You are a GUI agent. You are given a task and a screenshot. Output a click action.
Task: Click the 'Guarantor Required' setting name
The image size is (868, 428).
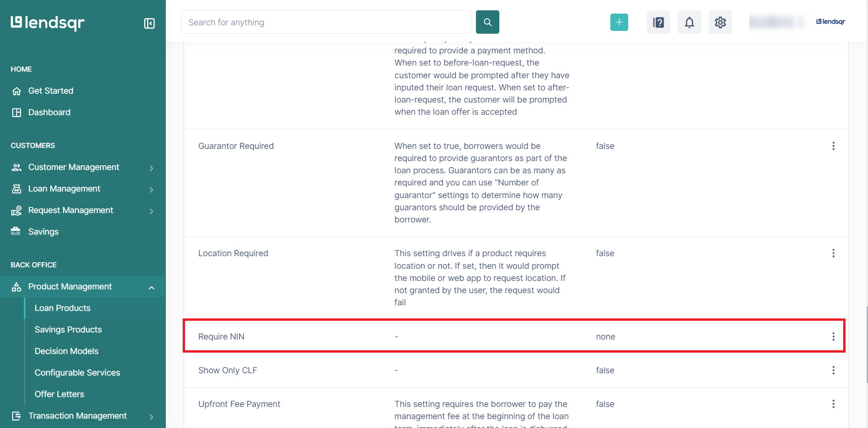point(236,146)
